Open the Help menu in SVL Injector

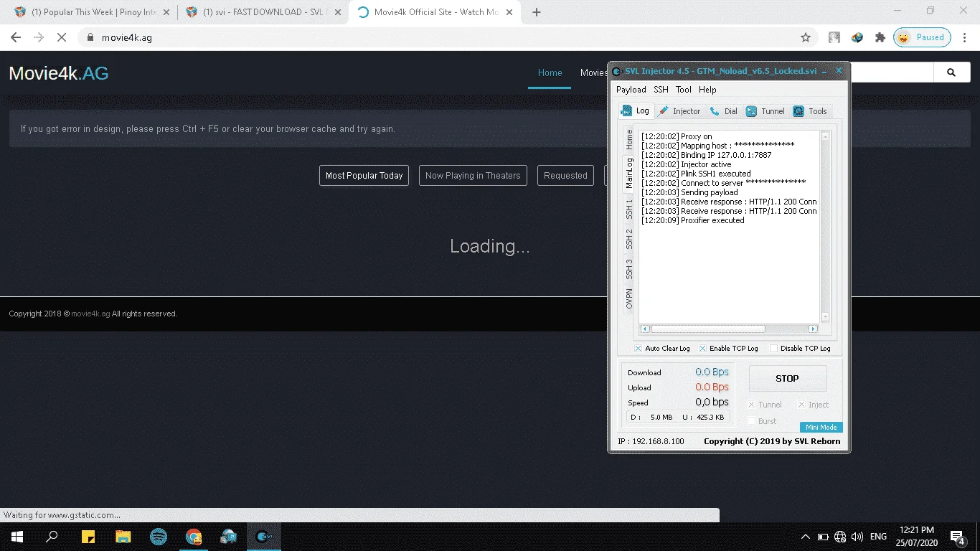click(x=707, y=90)
